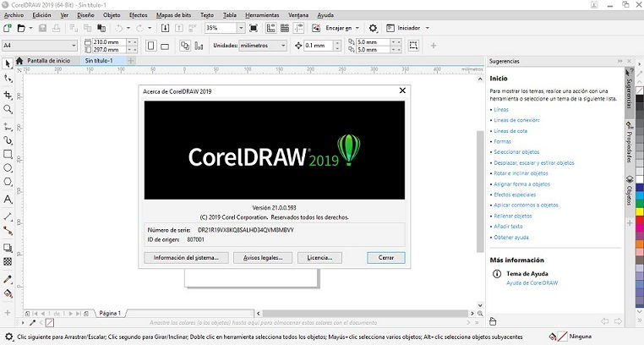Activate the Zoom magnifier tool
The width and height of the screenshot is (644, 345).
coord(8,109)
